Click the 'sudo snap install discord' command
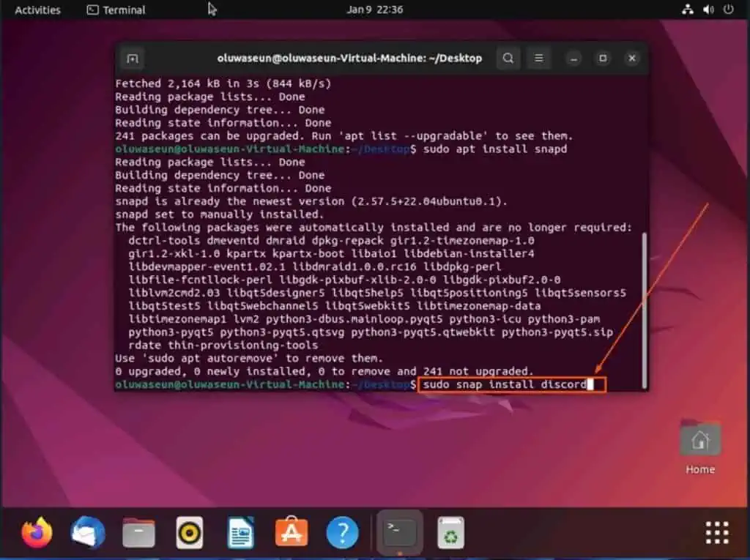The height and width of the screenshot is (560, 750). (x=505, y=384)
